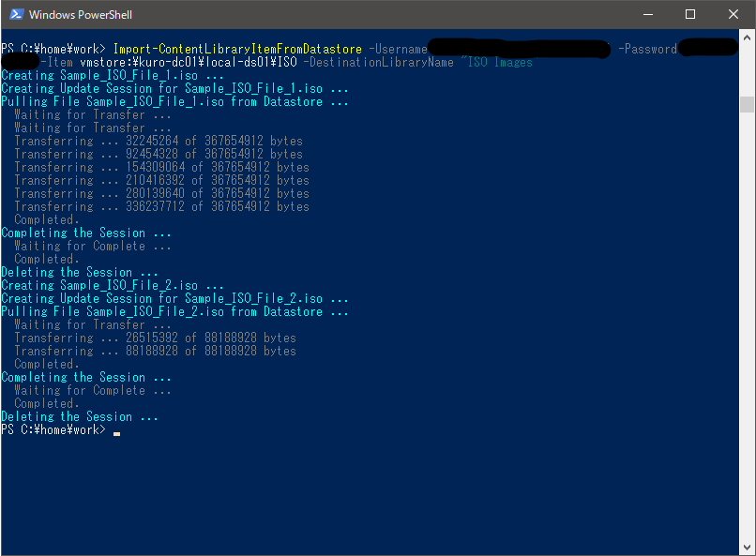Click the Import-ContentLibraryItemFromDatastore command text
This screenshot has width=756, height=556.
coord(236,49)
